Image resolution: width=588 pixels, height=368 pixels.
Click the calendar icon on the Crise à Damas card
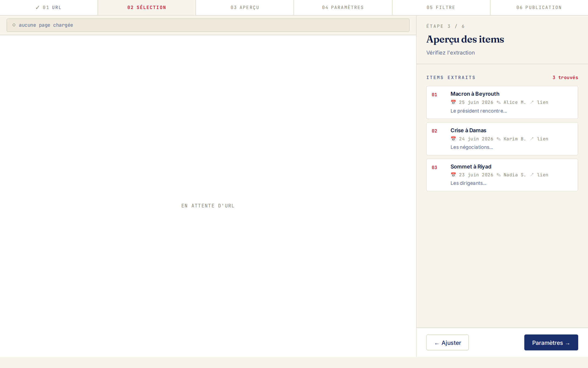(x=453, y=139)
